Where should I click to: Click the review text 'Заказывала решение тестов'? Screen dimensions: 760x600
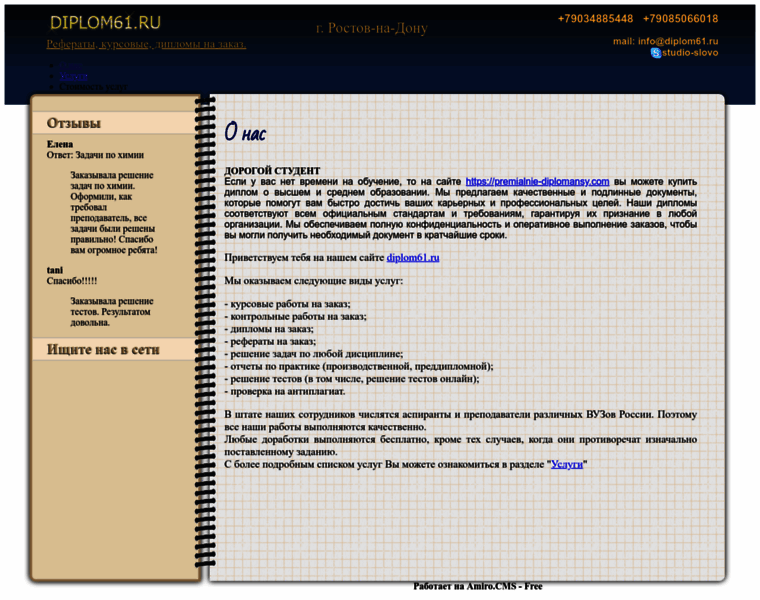pyautogui.click(x=112, y=312)
